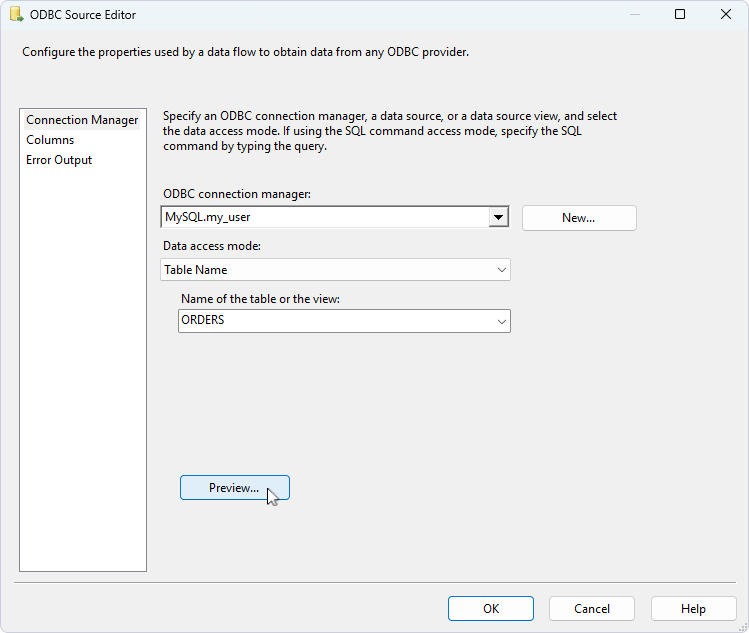Viewport: 749px width, 633px height.
Task: Open Help for the ODBC source
Action: pyautogui.click(x=693, y=608)
